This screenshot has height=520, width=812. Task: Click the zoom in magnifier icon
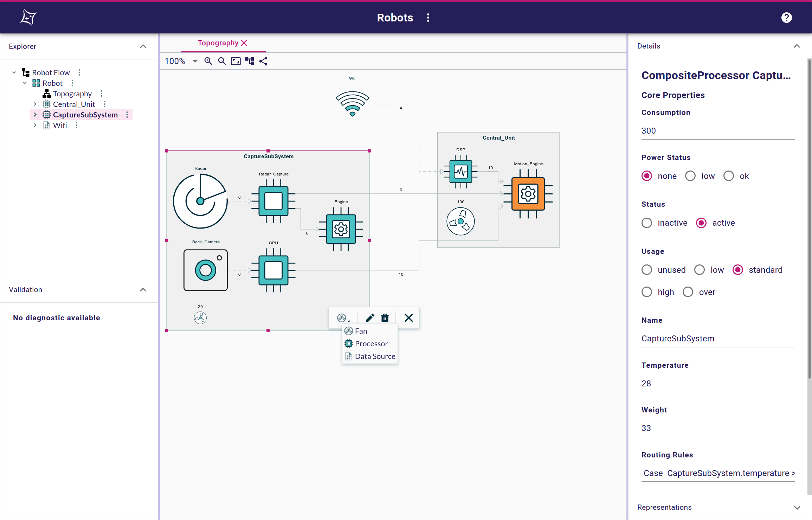208,61
